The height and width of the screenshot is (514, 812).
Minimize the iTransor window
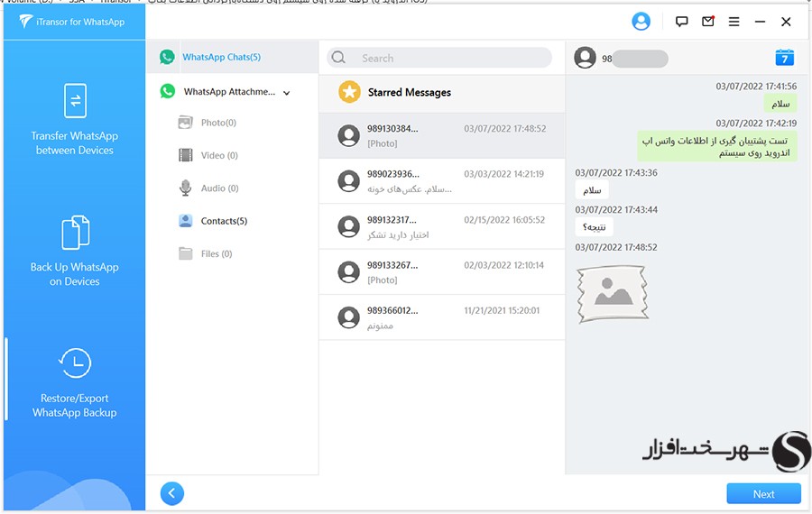click(x=760, y=22)
